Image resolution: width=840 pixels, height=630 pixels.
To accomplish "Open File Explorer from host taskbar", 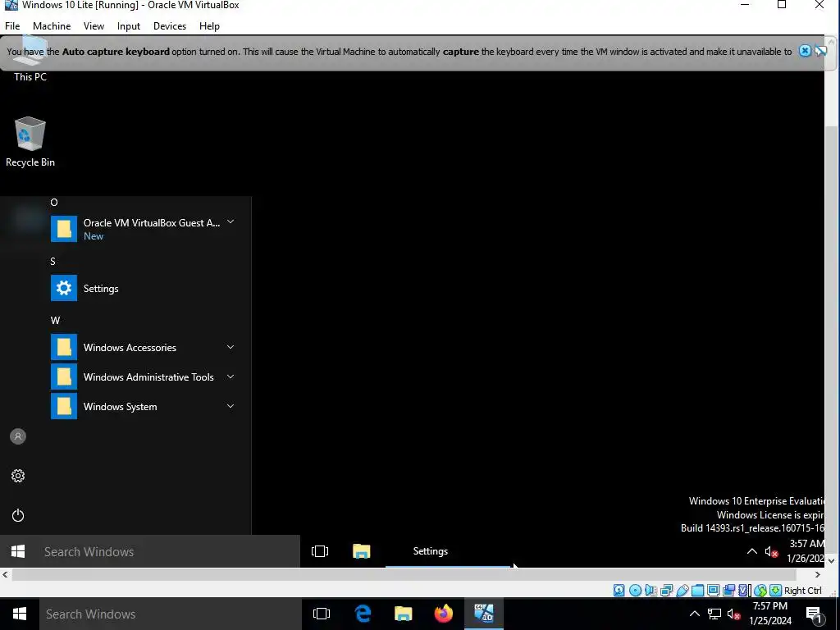I will [x=404, y=614].
